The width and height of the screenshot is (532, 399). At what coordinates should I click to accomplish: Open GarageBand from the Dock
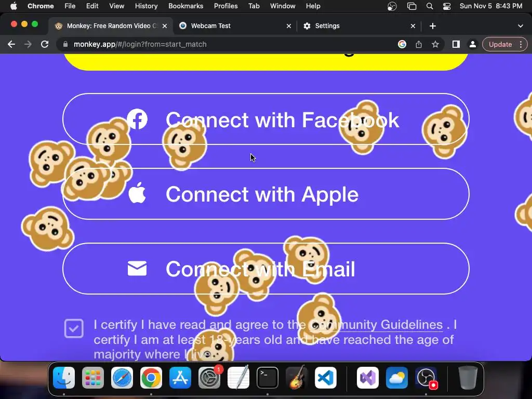[297, 378]
